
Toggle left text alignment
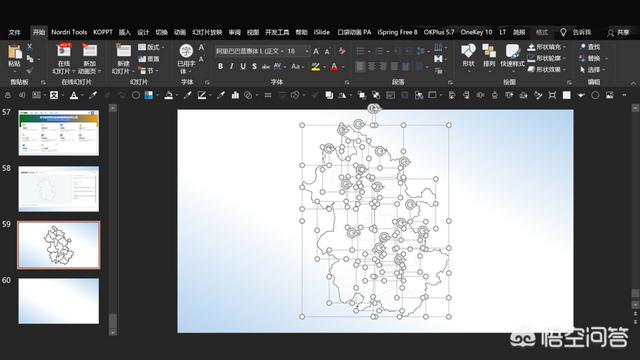(x=360, y=66)
